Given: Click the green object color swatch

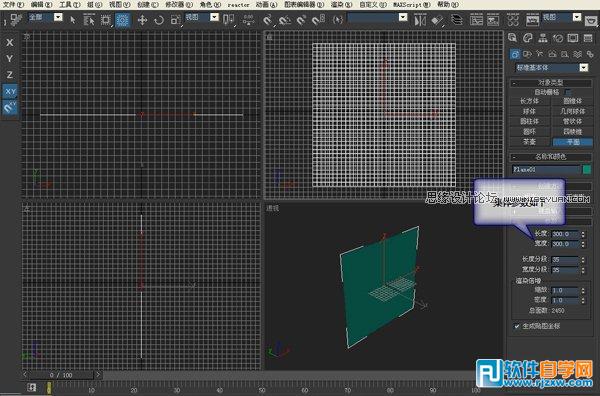Looking at the screenshot, I should pyautogui.click(x=587, y=169).
